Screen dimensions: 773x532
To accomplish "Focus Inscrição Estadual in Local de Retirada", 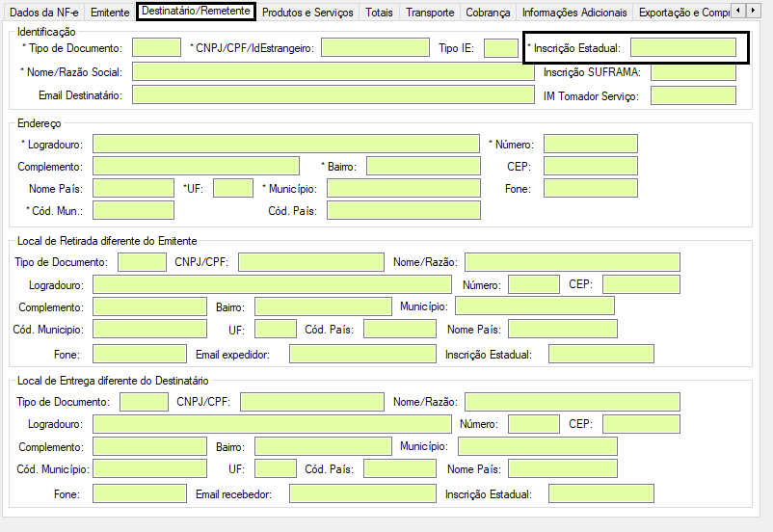I will 601,354.
